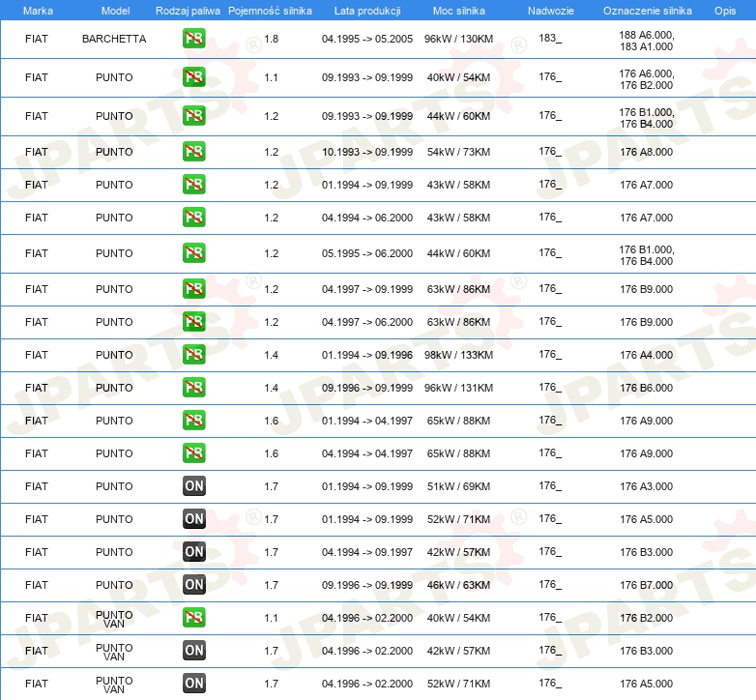
Task: Click the Lata produkcji column header
Action: click(x=367, y=11)
